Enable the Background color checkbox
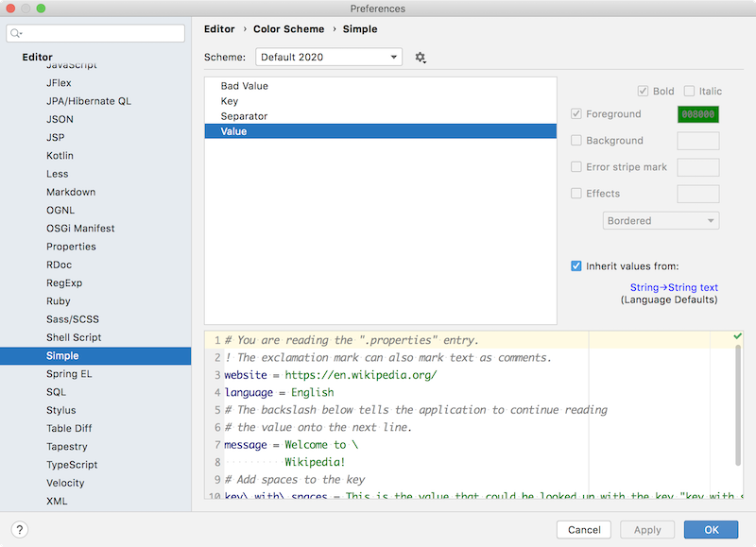The image size is (756, 547). pyautogui.click(x=576, y=141)
